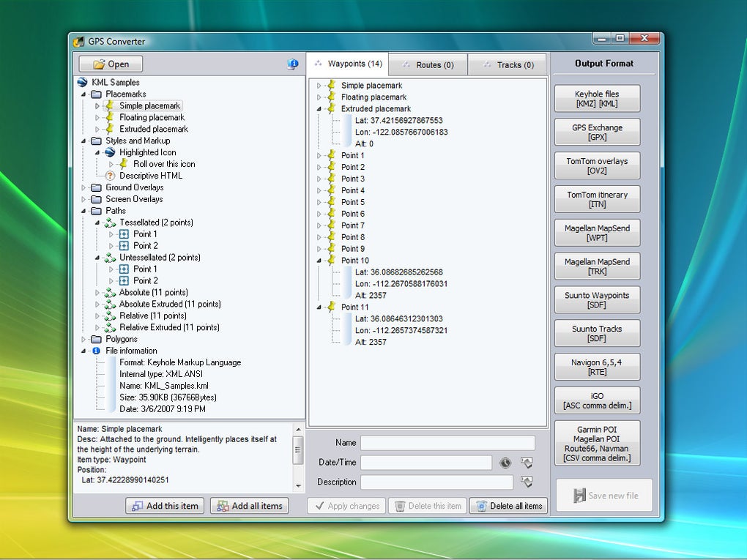The image size is (747, 560).
Task: Switch to the Routes (0) tab
Action: [428, 64]
